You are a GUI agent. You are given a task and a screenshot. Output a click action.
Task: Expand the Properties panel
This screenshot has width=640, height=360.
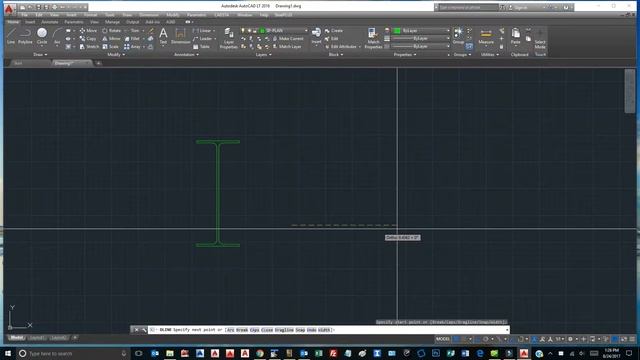tap(405, 54)
